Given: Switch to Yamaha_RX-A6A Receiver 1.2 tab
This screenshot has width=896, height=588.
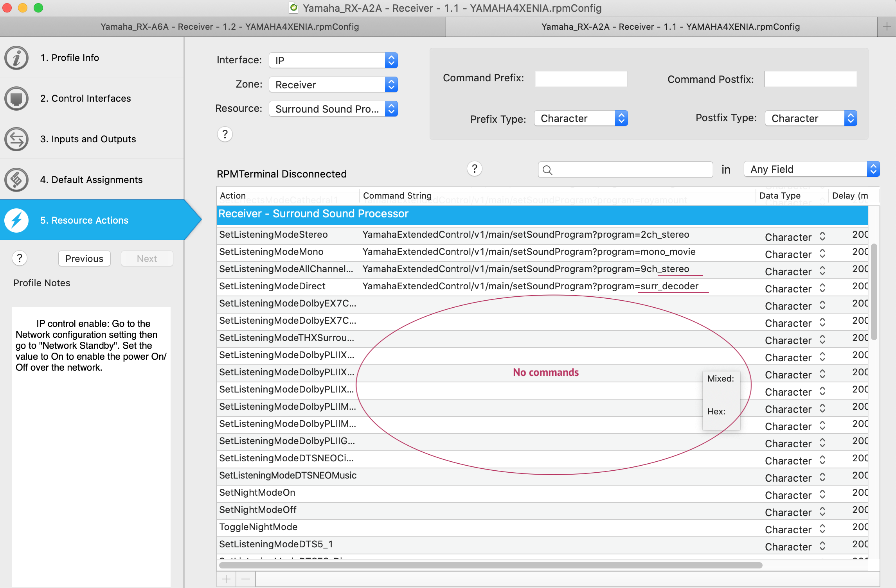Looking at the screenshot, I should (x=230, y=27).
